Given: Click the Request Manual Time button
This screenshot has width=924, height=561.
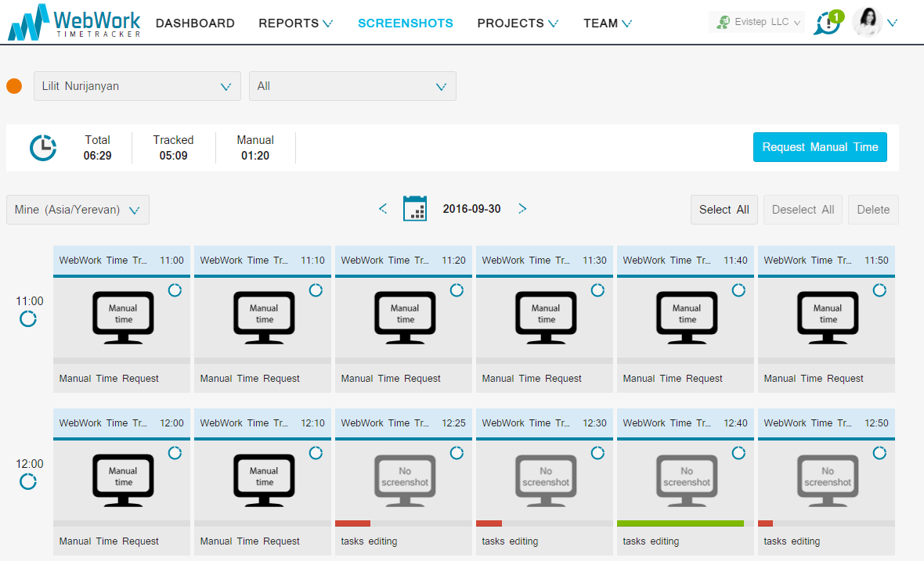Looking at the screenshot, I should [x=820, y=147].
